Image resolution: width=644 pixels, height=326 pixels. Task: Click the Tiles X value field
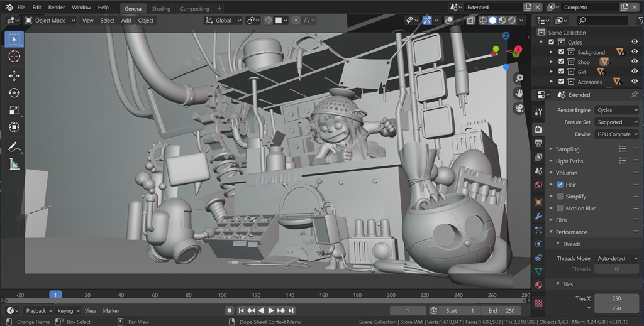(616, 299)
